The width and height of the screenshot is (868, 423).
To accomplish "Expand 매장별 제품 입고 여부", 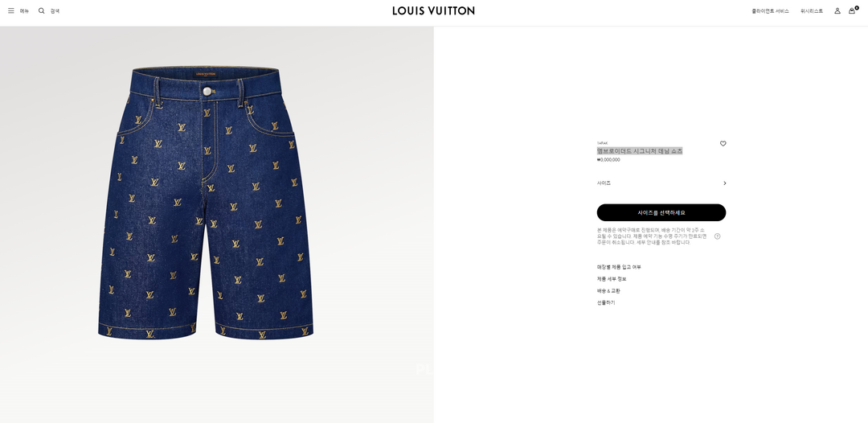I will coord(619,268).
